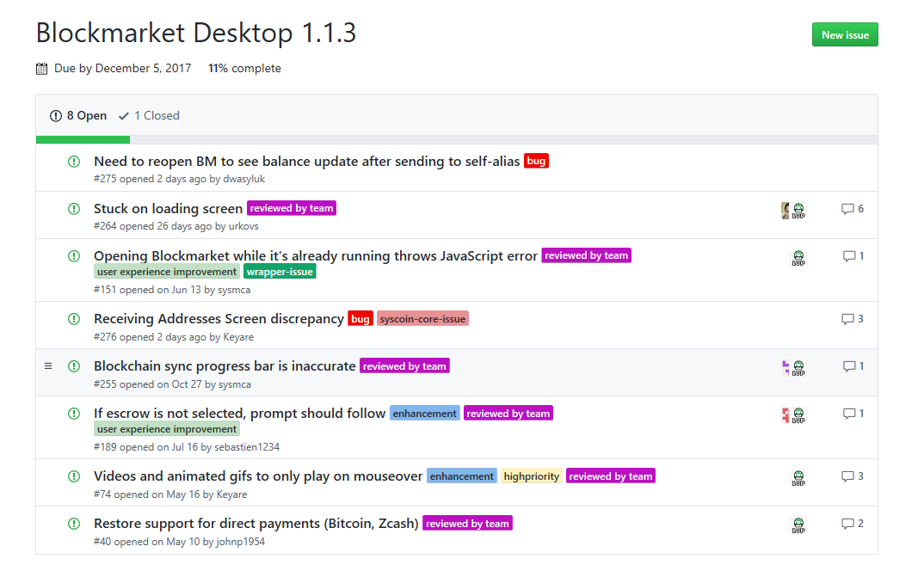Click reviewed by team label on Blockchain sync issue
The width and height of the screenshot is (924, 577).
point(404,366)
